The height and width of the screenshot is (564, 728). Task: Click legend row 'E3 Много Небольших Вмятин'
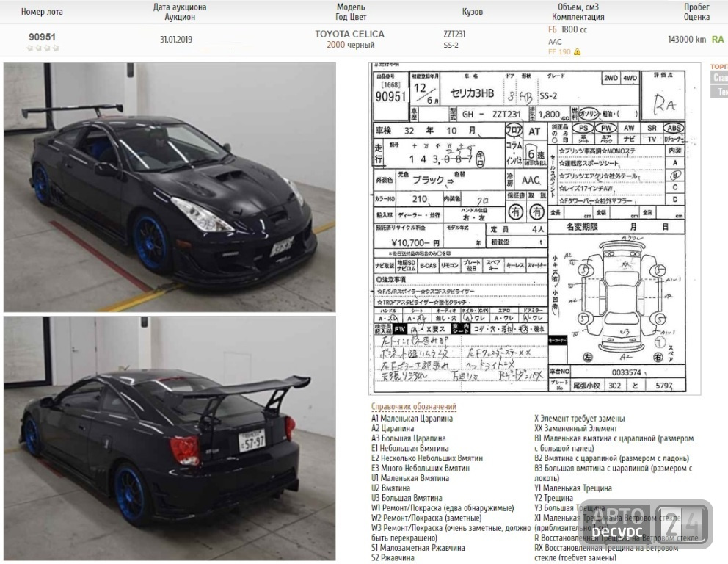tap(421, 469)
